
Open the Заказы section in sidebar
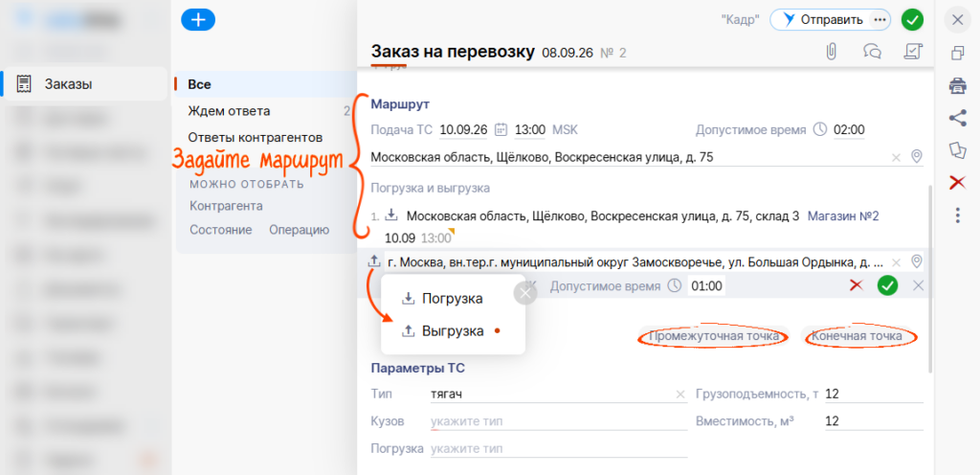coord(84,83)
